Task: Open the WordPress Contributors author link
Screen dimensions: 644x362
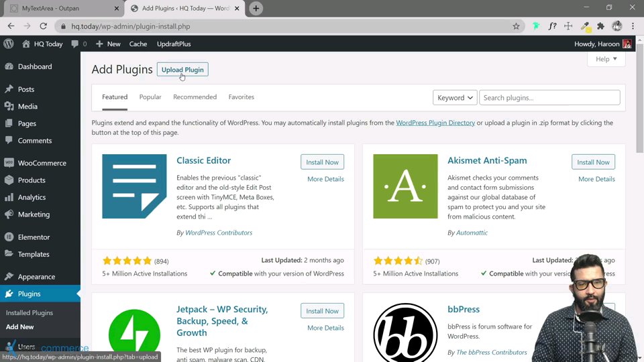Action: tap(219, 233)
